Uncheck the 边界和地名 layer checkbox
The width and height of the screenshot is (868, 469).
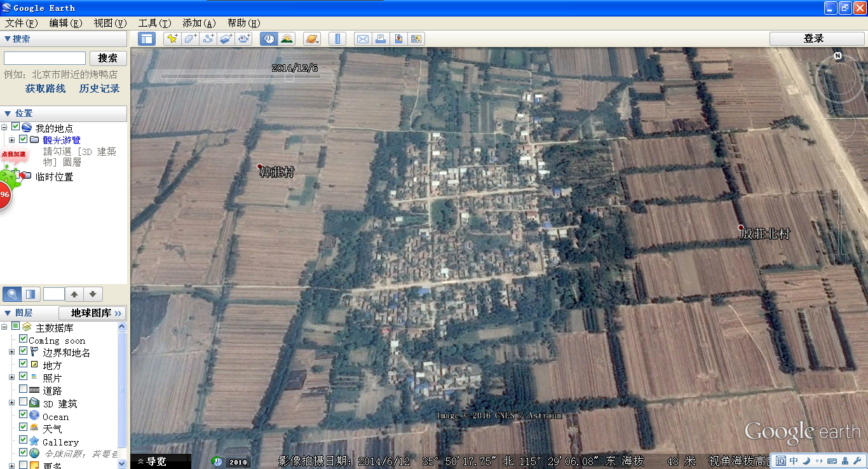24,351
